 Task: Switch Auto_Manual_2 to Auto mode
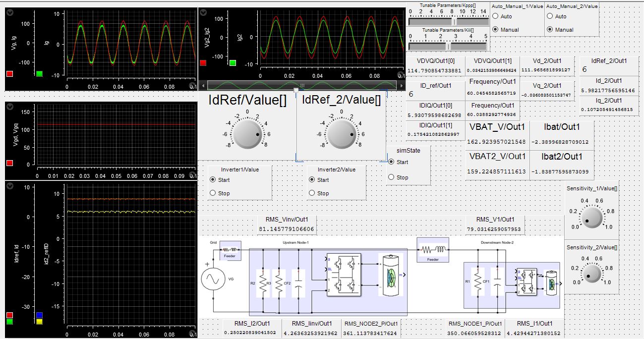(x=549, y=16)
